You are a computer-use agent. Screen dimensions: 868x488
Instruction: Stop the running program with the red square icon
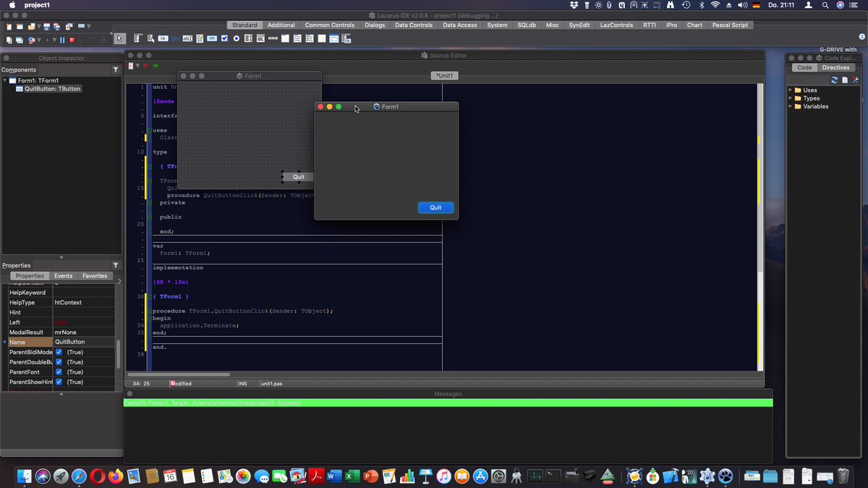pyautogui.click(x=72, y=40)
